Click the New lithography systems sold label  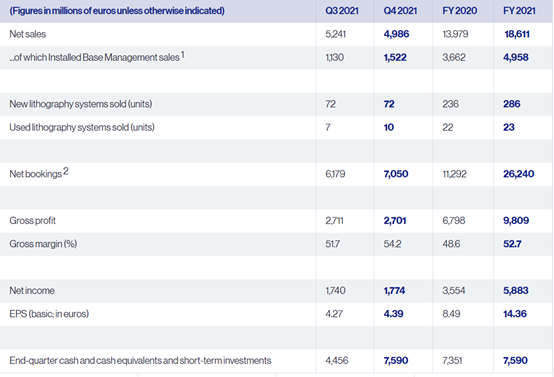81,104
